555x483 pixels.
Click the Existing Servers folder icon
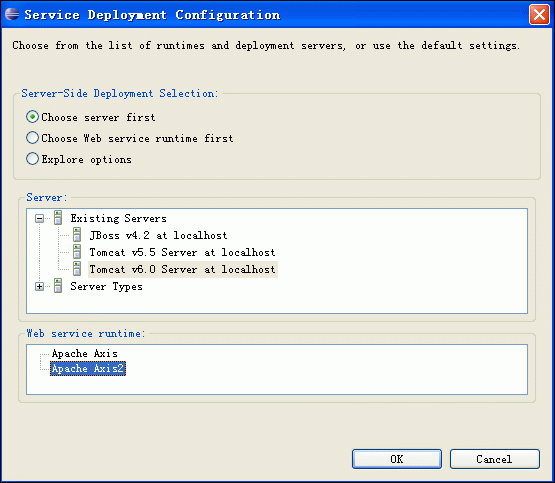[x=58, y=218]
